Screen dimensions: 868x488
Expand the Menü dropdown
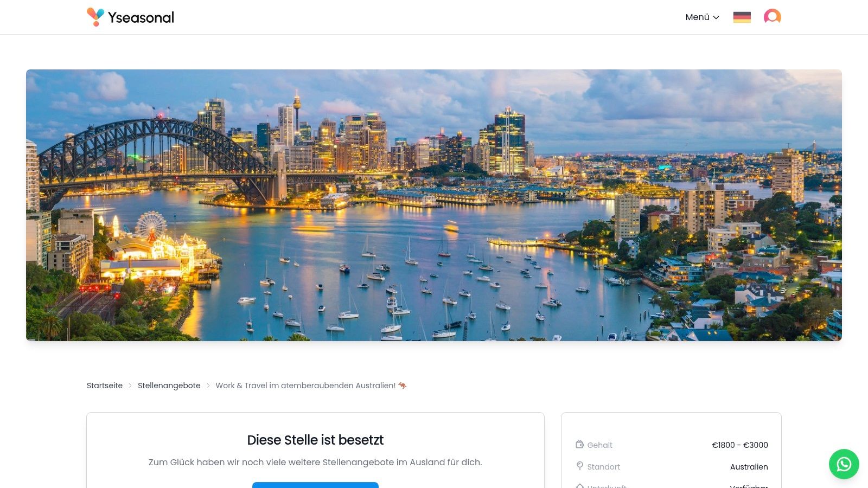(x=703, y=17)
